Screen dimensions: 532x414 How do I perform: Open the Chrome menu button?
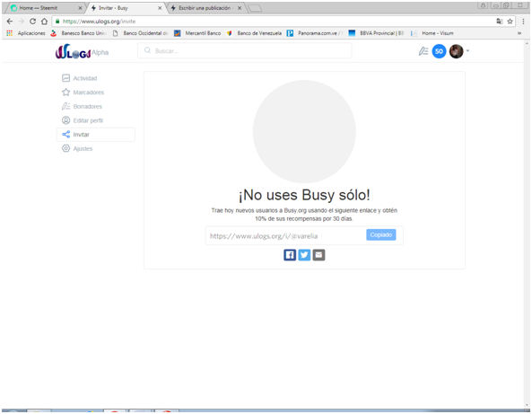pos(524,22)
